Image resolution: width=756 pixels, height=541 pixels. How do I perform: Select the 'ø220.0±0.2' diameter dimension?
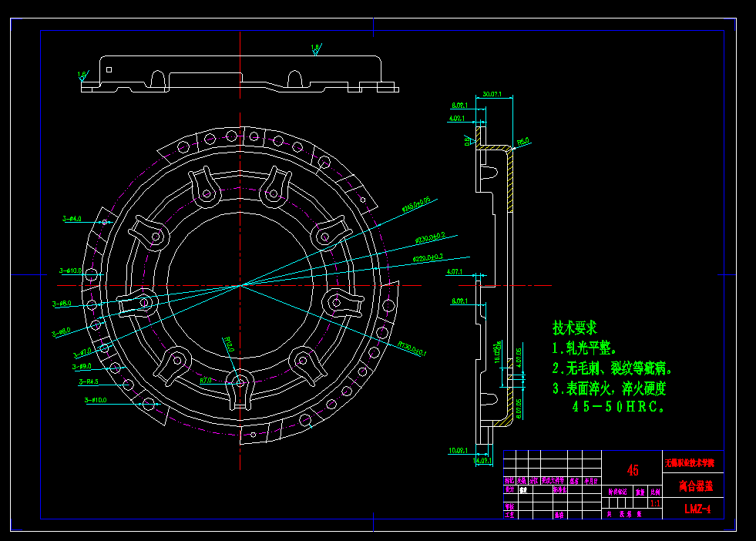[428, 258]
